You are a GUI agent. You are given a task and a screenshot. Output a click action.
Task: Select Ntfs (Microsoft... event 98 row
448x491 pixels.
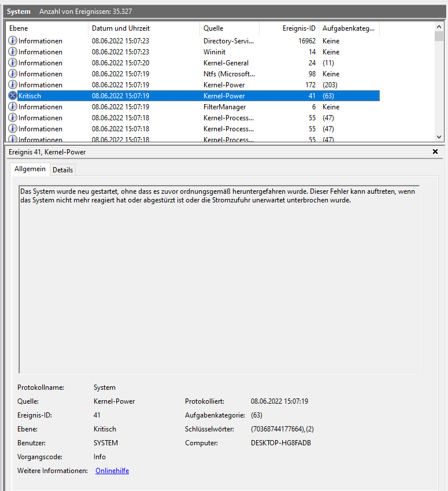pos(192,73)
